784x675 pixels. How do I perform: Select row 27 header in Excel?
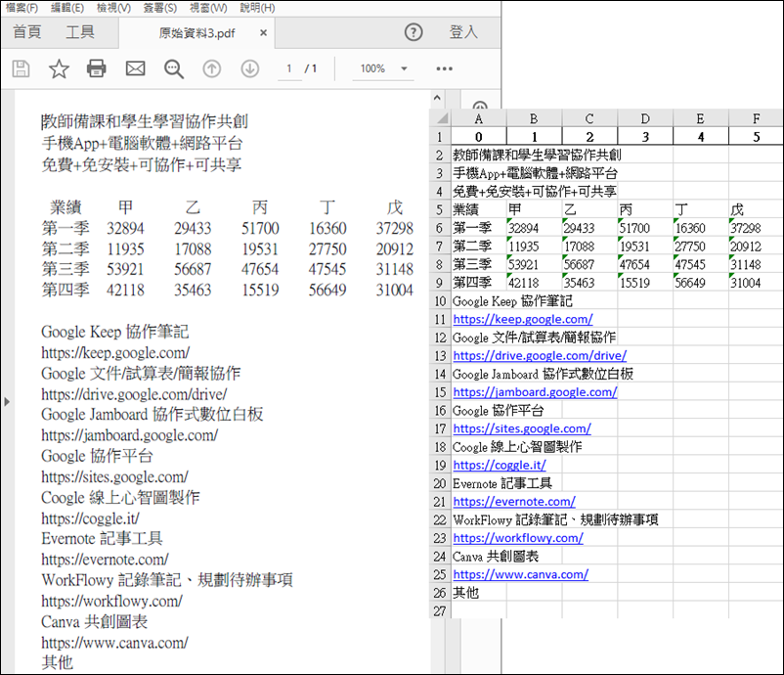[x=440, y=611]
